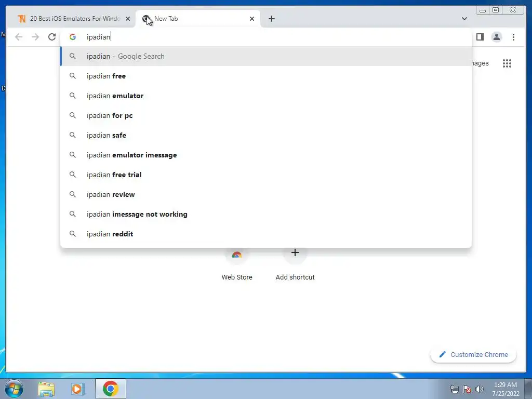Pick the 'ipadian review' suggestion
This screenshot has height=399, width=532.
click(x=266, y=194)
